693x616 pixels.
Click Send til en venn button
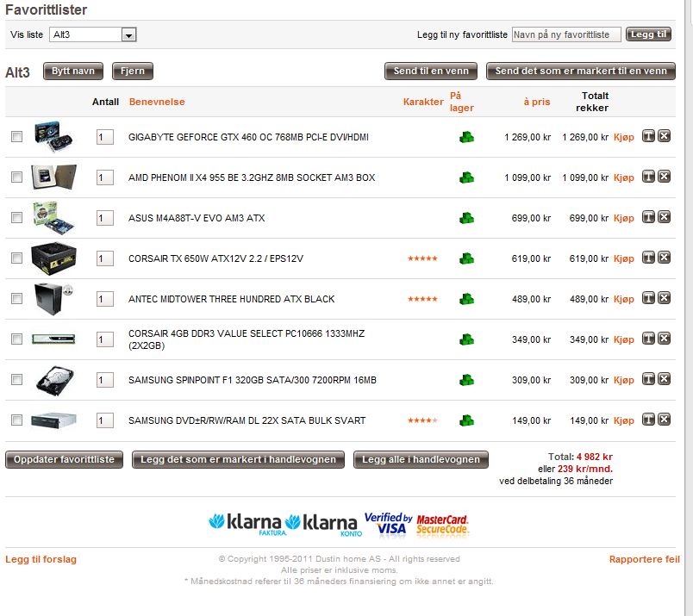tap(431, 72)
